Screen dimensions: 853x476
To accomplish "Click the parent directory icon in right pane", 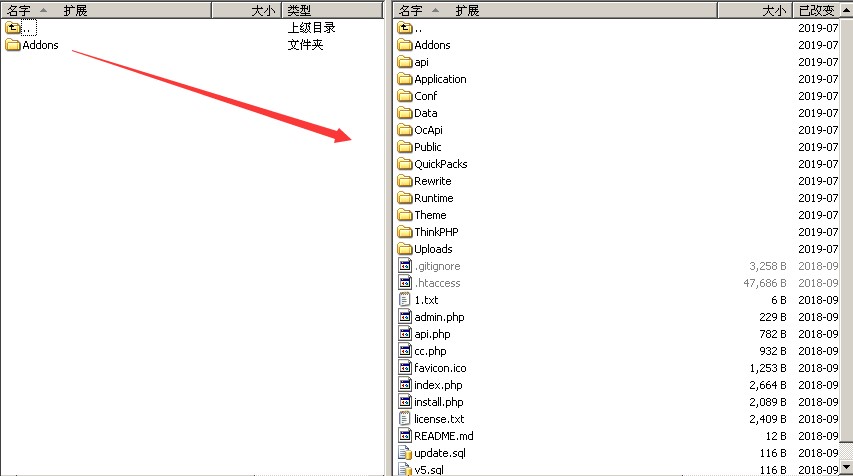I will click(405, 28).
